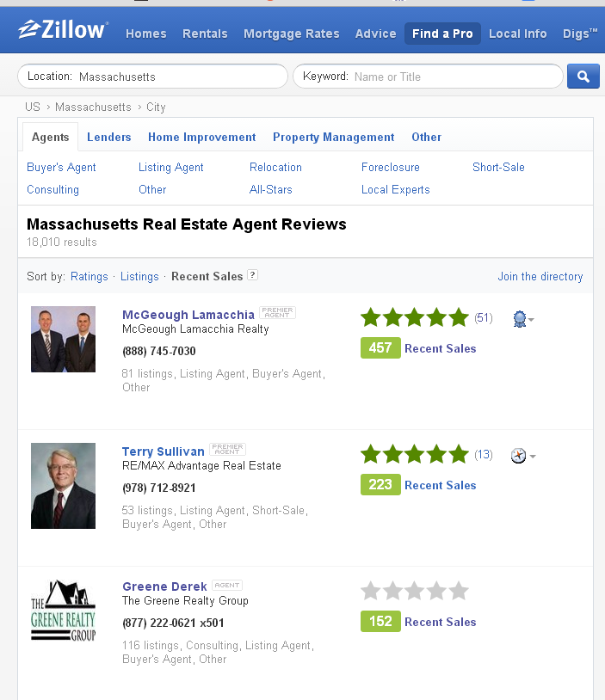Image resolution: width=605 pixels, height=700 pixels.
Task: Click the Recent Sales help question-mark icon
Action: pyautogui.click(x=252, y=275)
